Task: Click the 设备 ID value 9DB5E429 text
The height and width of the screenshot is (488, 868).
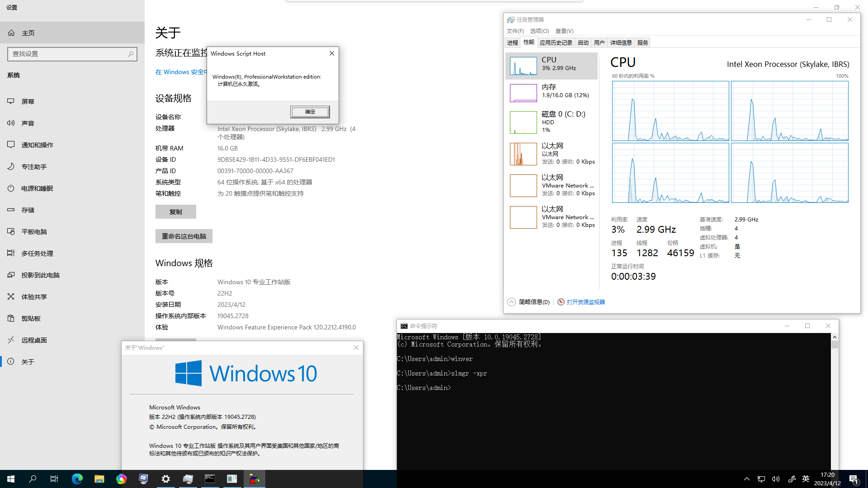Action: pyautogui.click(x=276, y=160)
